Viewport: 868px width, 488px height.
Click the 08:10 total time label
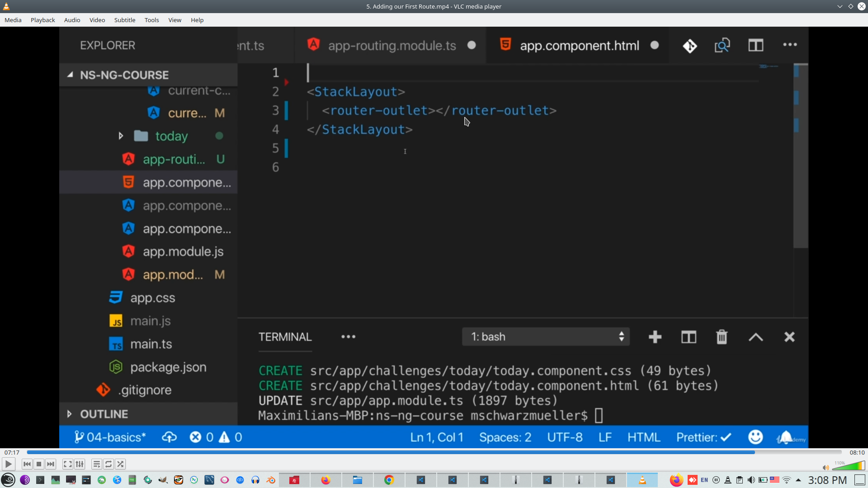coord(857,452)
